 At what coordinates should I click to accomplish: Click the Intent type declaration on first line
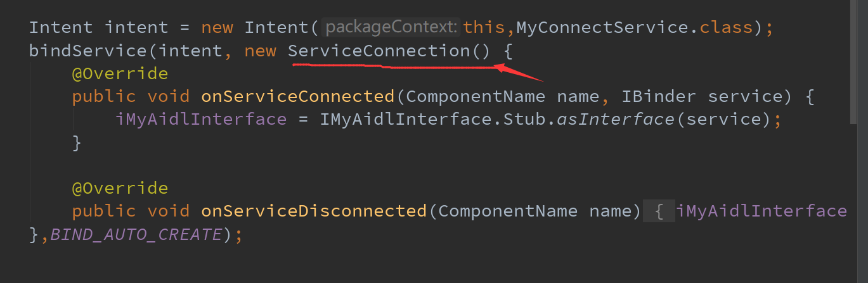[x=61, y=27]
